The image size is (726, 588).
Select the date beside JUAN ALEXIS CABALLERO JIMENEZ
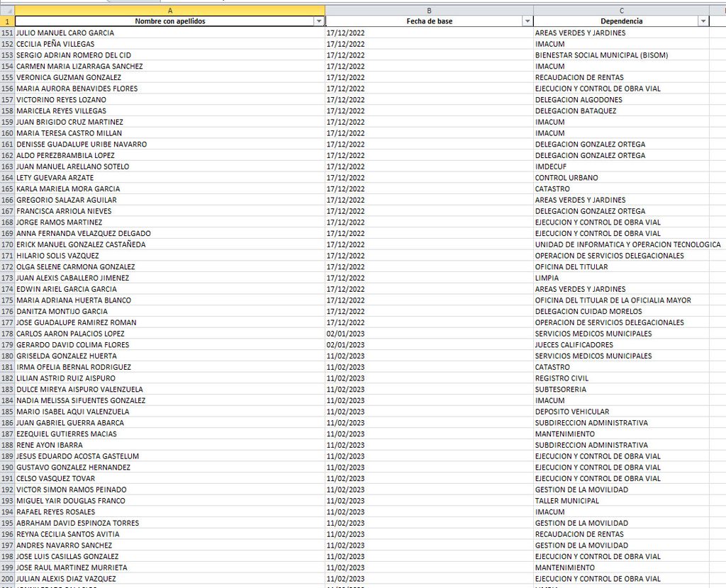[x=429, y=278]
